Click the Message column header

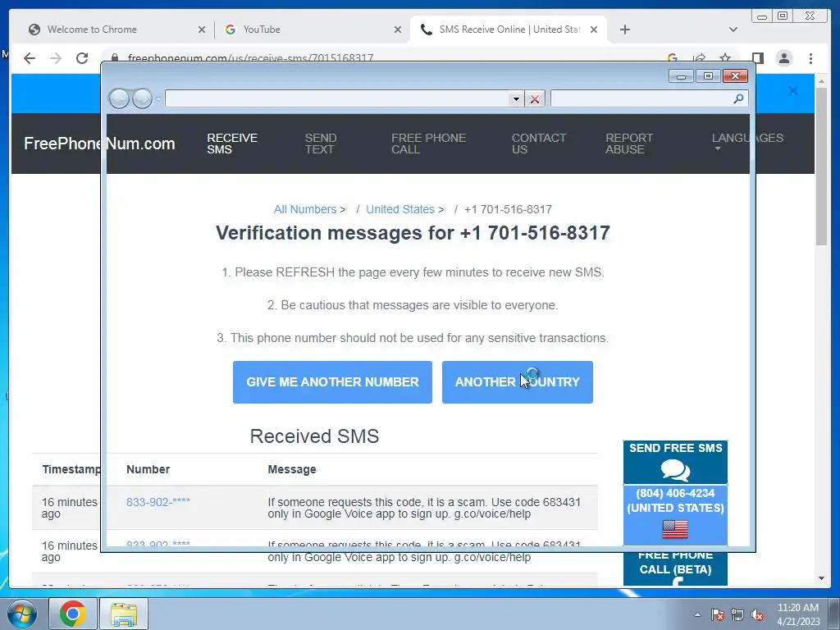(292, 469)
